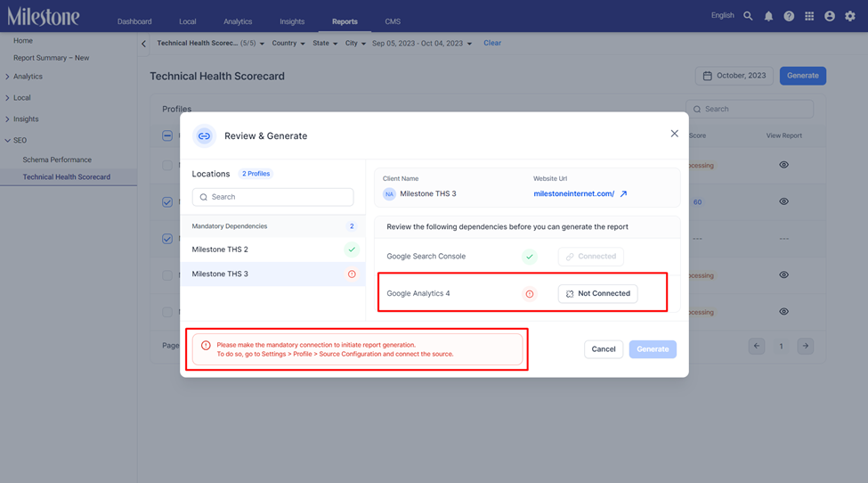The image size is (868, 483).
Task: Open the Country filter dropdown
Action: tap(288, 43)
